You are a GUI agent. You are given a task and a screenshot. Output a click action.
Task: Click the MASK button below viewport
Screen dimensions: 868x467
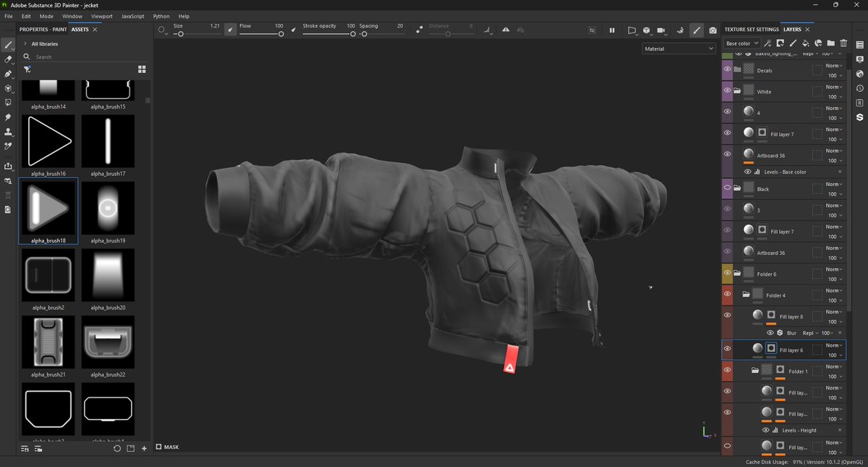(168, 447)
